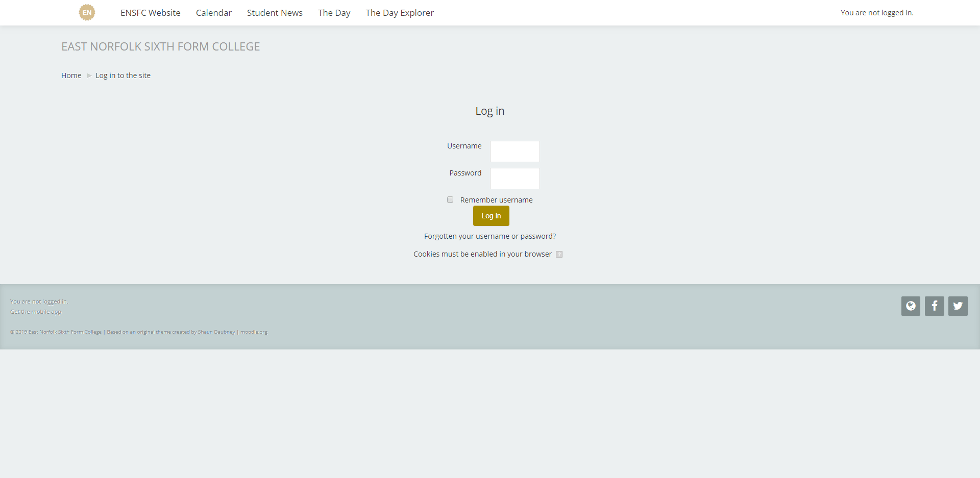
Task: Click the cookies help question mark icon
Action: coord(559,255)
